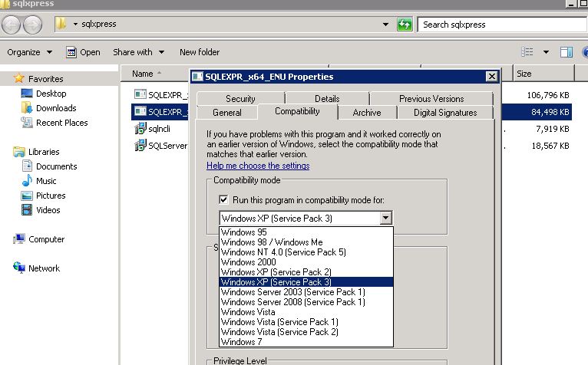This screenshot has width=588, height=365.
Task: Click the Documents library icon
Action: [27, 166]
